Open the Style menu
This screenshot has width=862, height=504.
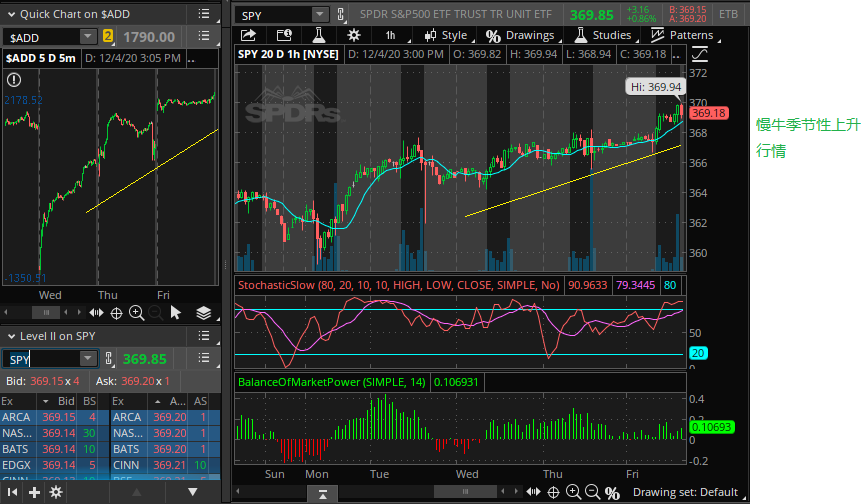[x=448, y=35]
